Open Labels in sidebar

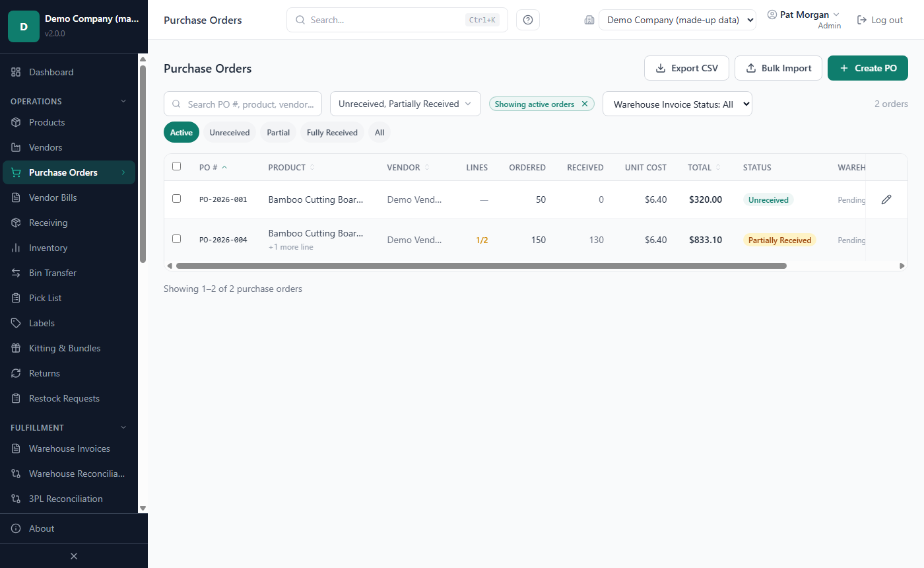click(x=69, y=323)
